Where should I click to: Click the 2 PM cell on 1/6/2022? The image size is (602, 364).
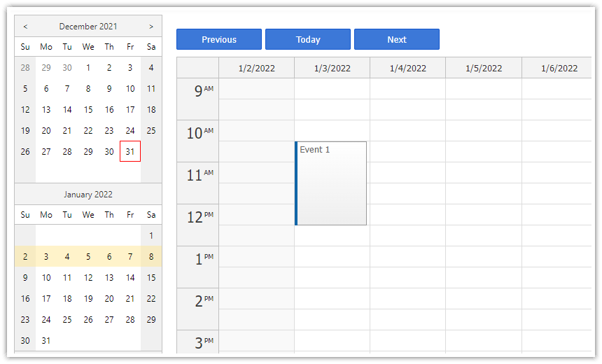click(x=556, y=299)
